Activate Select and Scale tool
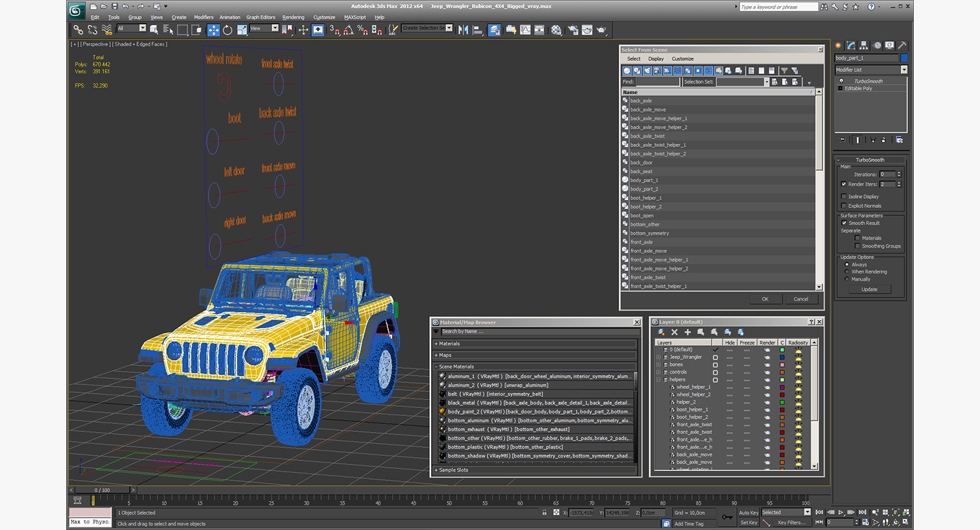The height and width of the screenshot is (530, 980). (x=242, y=30)
